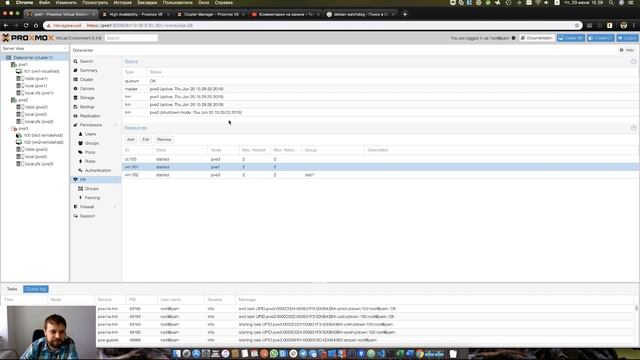Open Roles under Permissions

point(90,161)
